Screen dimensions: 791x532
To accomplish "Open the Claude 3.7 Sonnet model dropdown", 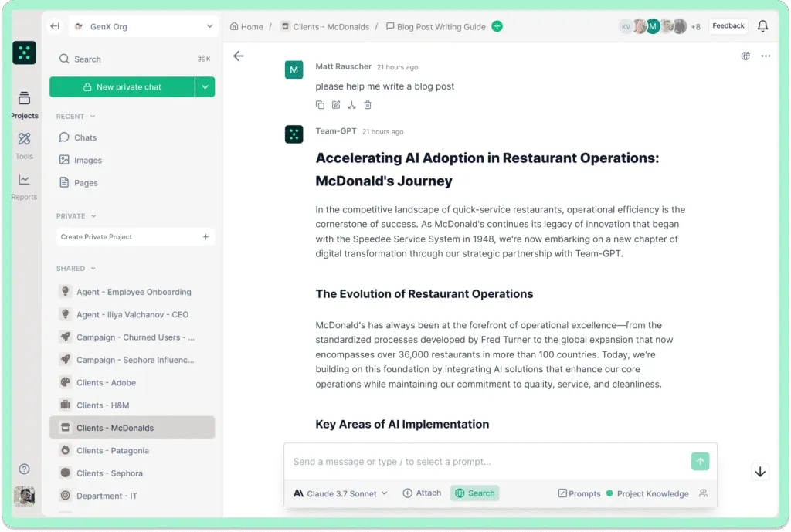I will (341, 493).
